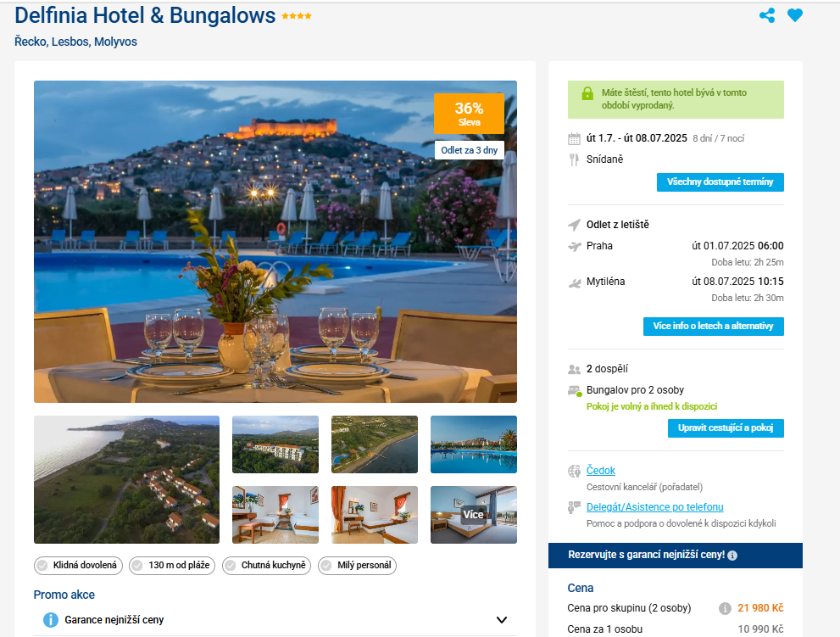Open Více photo gallery thumbnail
Viewport: 840px width, 637px height.
(474, 515)
